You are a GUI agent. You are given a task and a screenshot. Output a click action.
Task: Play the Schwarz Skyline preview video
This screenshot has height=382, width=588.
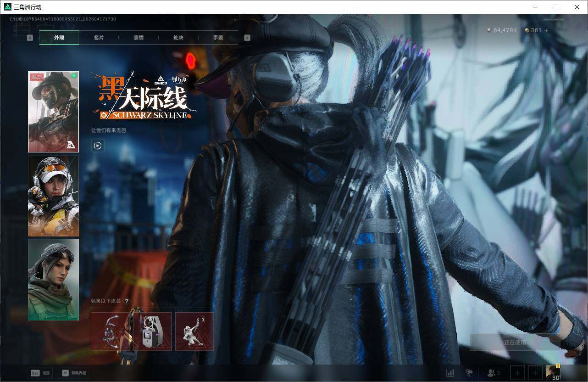[x=97, y=146]
